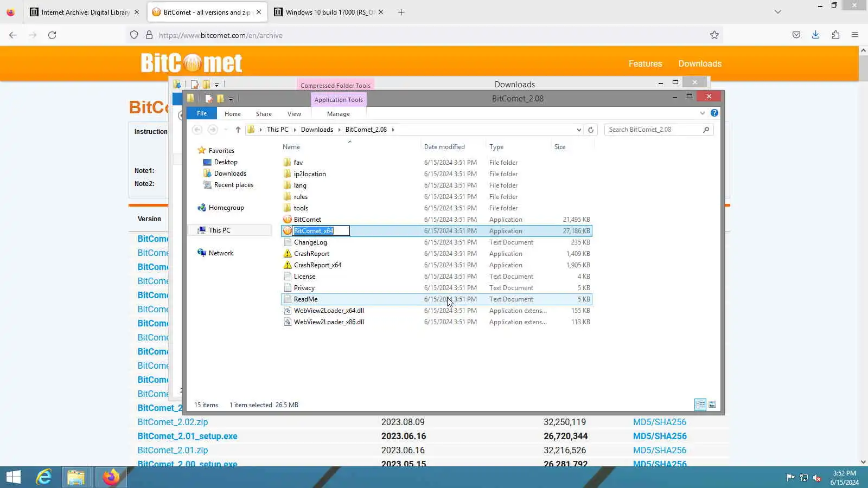Switch to Internet Archive browser tab
This screenshot has width=868, height=488.
[x=84, y=12]
